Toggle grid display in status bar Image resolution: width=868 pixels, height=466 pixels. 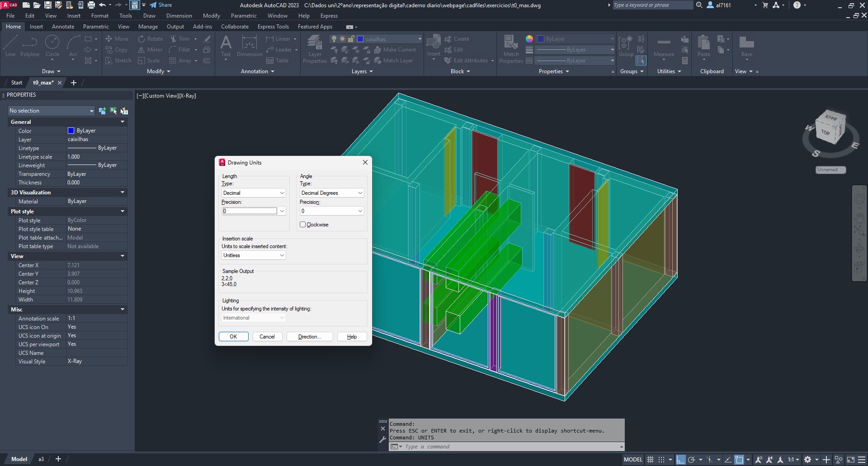click(650, 460)
